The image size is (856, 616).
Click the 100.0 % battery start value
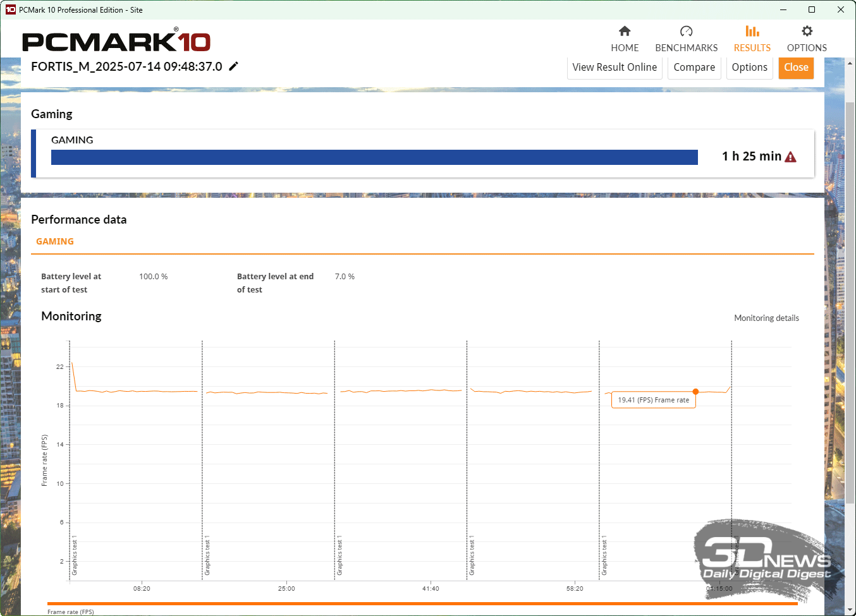coord(154,277)
